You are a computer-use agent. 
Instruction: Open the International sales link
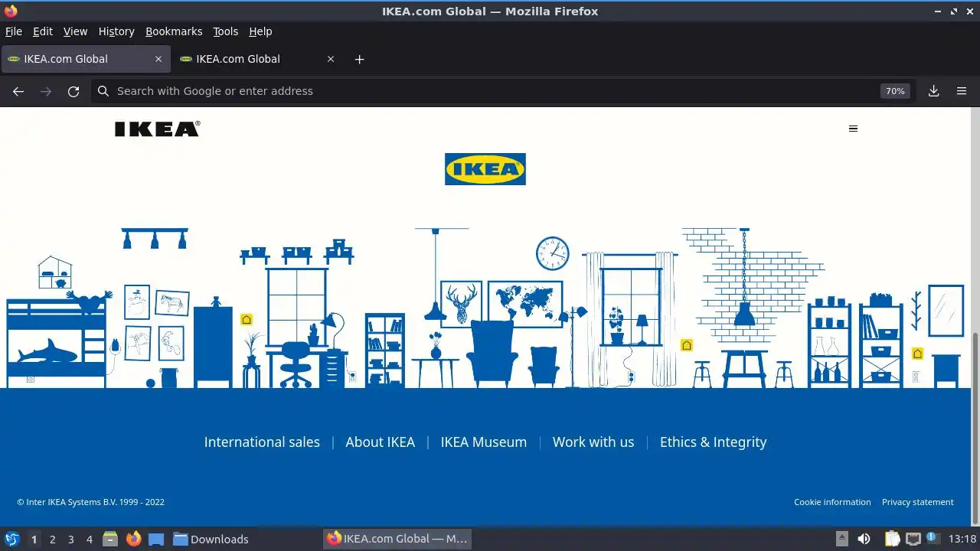262,442
